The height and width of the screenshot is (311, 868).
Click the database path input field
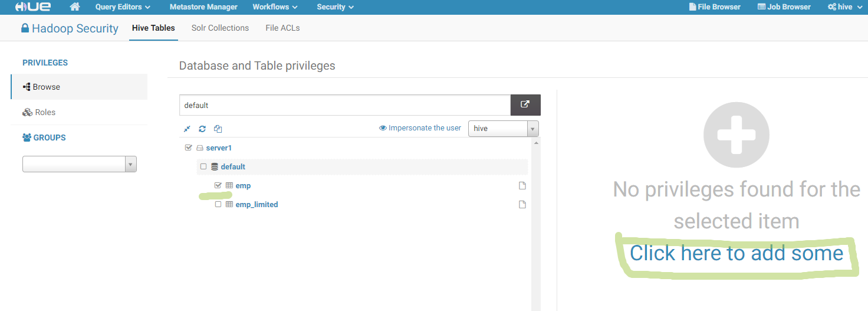[x=344, y=105]
